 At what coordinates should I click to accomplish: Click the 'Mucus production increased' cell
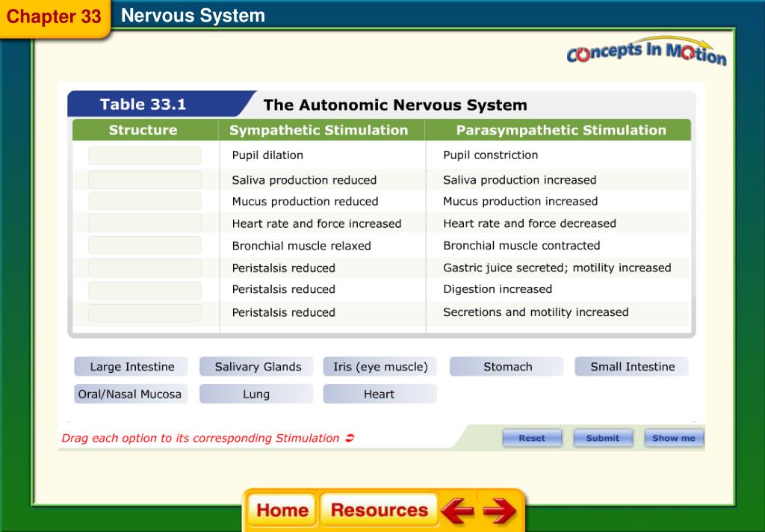pos(520,201)
